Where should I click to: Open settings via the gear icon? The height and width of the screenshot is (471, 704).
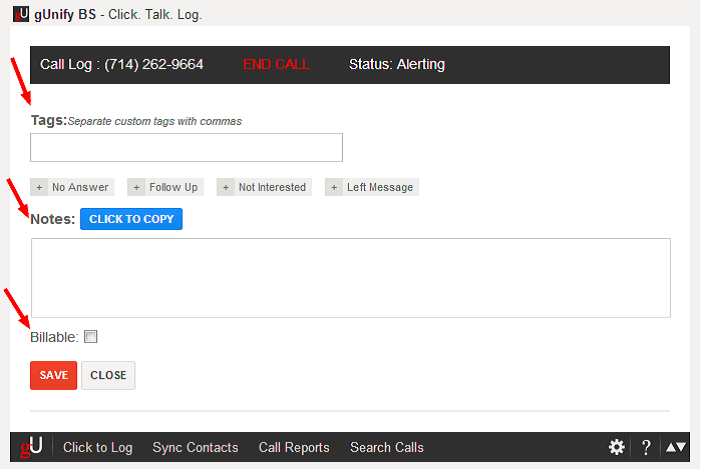tap(617, 447)
